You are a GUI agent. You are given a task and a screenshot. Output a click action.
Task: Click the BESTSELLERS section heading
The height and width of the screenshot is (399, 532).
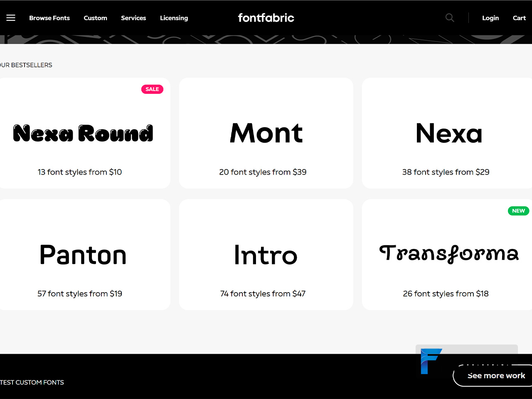[x=26, y=65]
